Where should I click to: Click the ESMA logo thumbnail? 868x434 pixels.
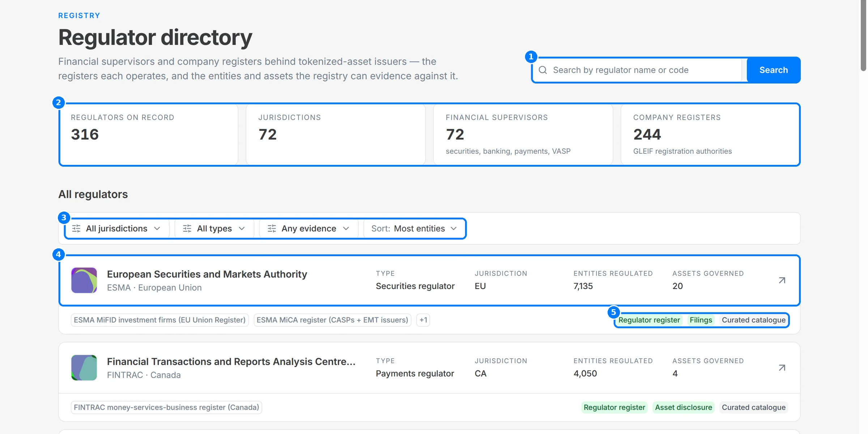coord(84,280)
